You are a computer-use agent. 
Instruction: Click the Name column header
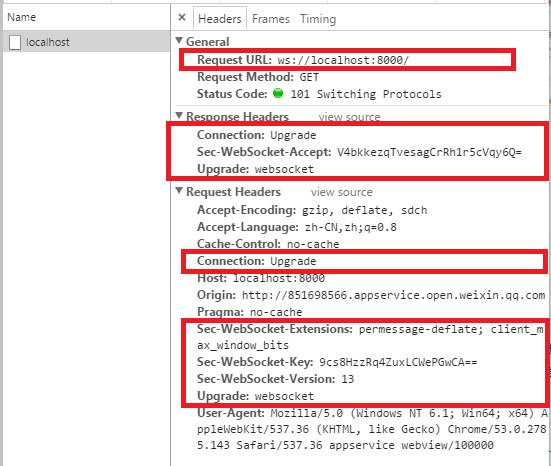[22, 17]
